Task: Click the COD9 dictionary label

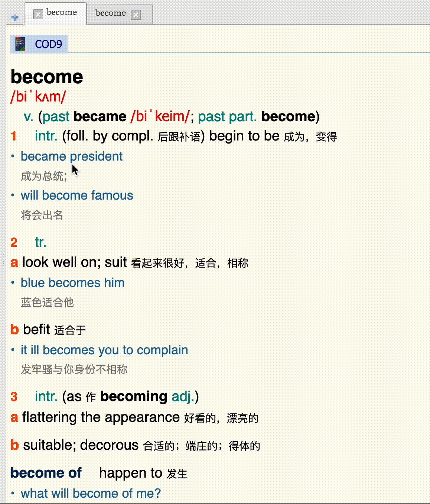Action: tap(48, 44)
